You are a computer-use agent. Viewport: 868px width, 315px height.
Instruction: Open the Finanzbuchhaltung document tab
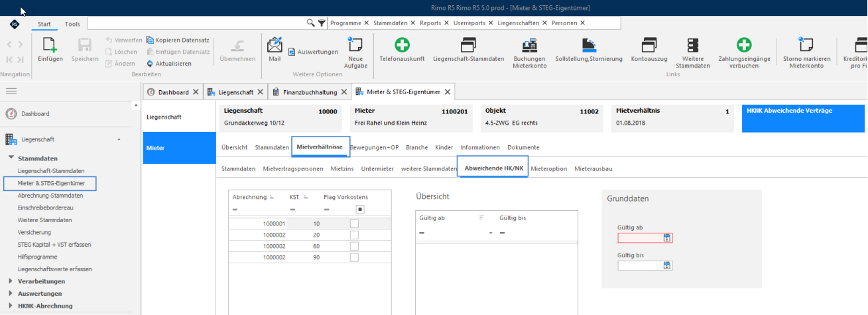click(310, 92)
